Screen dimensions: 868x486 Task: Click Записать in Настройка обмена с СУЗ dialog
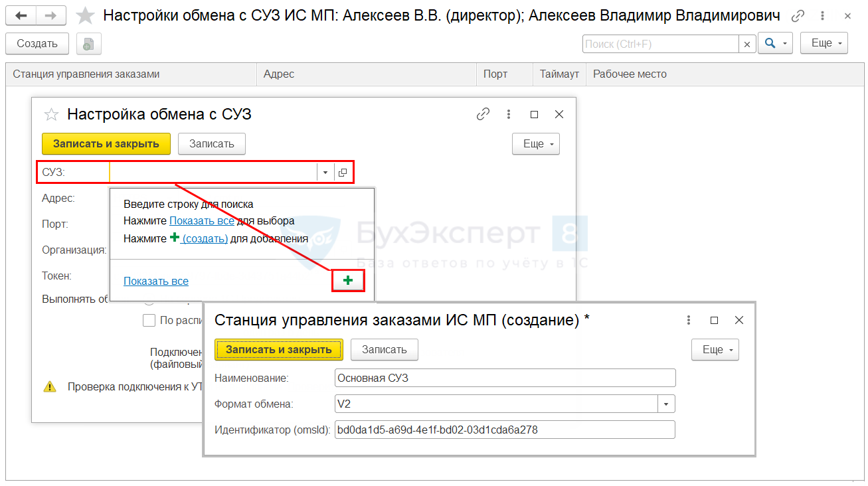pos(212,144)
